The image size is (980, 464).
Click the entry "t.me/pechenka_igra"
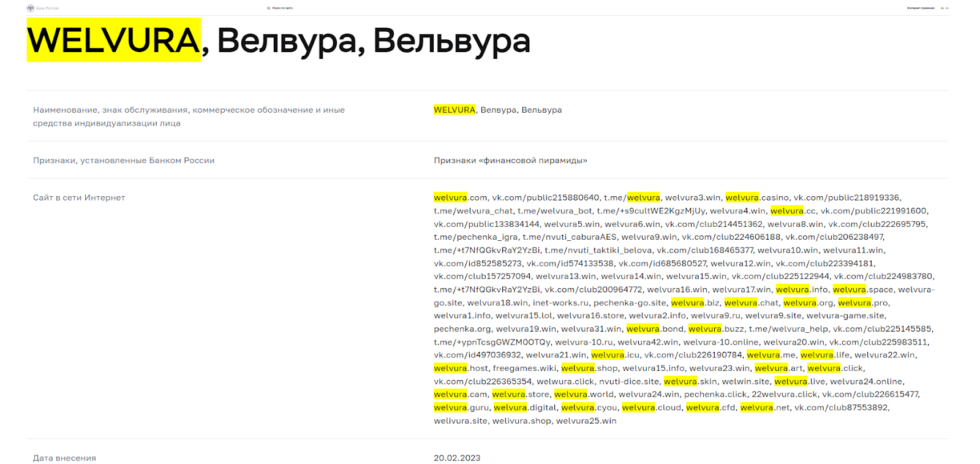(x=476, y=237)
